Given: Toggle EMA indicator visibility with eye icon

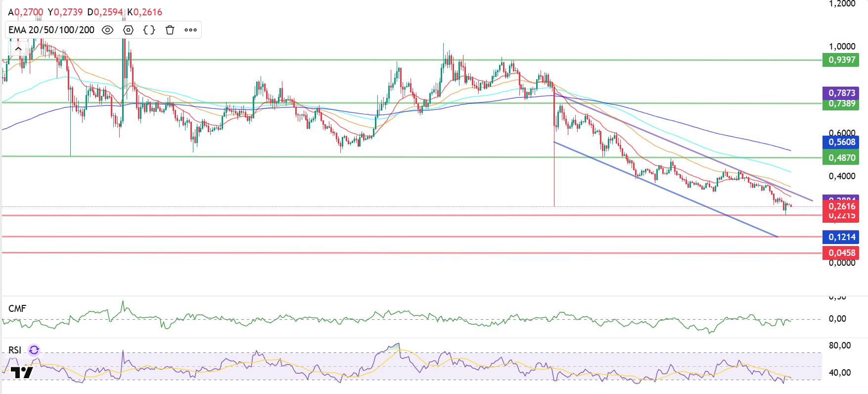Looking at the screenshot, I should 107,30.
